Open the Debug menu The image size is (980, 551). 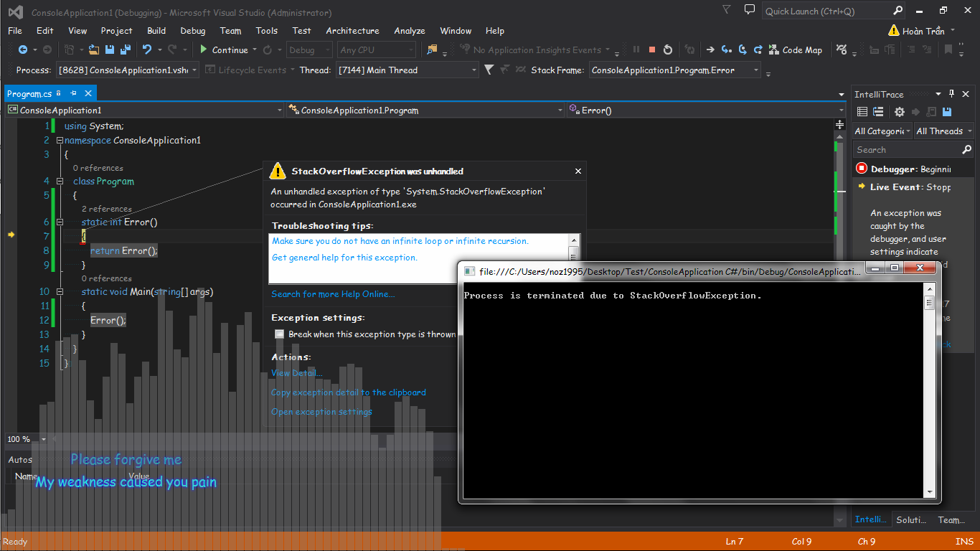click(x=193, y=31)
